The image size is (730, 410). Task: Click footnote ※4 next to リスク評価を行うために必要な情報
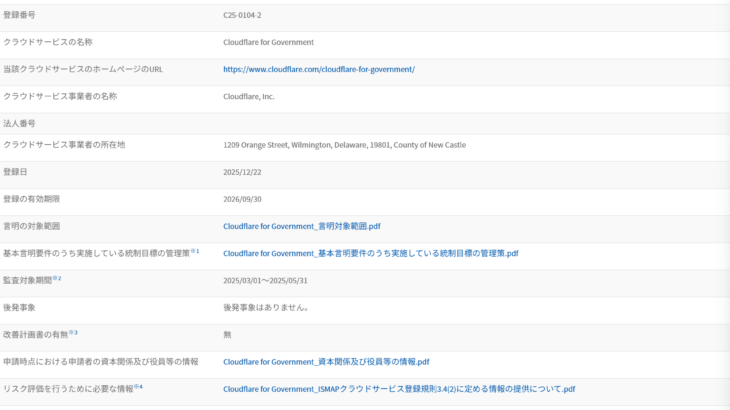[138, 387]
